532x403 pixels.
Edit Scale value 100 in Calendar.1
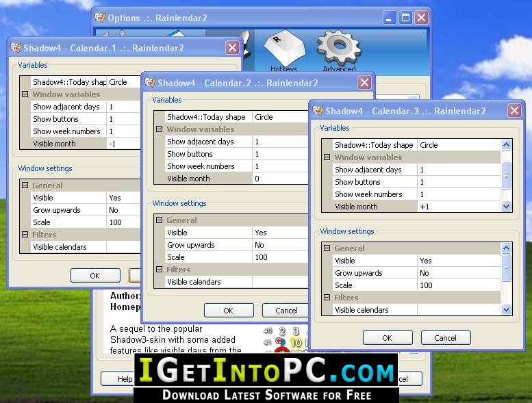pos(123,222)
